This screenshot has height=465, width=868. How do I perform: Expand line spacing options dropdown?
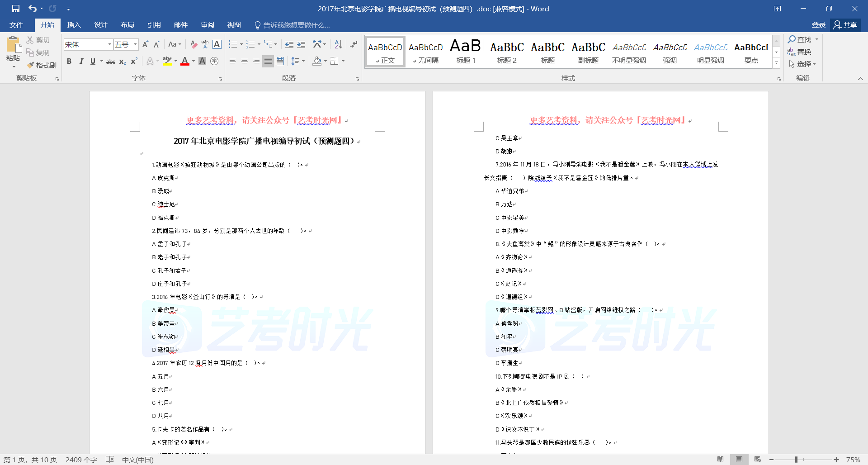(x=303, y=61)
